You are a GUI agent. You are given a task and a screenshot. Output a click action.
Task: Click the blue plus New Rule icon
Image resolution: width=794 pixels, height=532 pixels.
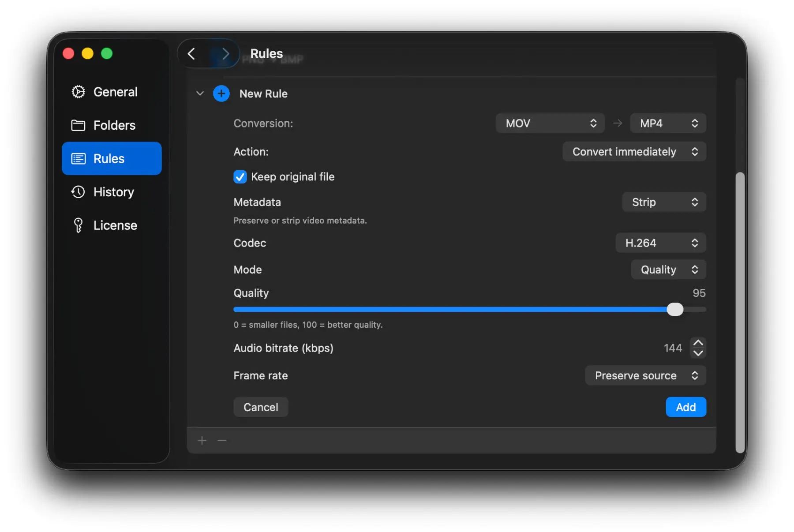[x=221, y=94]
